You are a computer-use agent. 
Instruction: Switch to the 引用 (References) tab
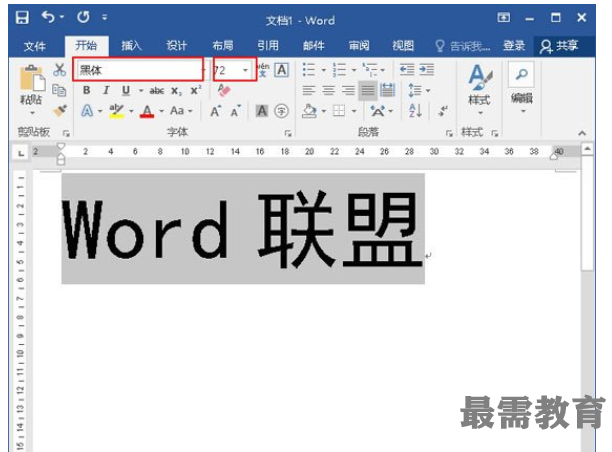[268, 46]
